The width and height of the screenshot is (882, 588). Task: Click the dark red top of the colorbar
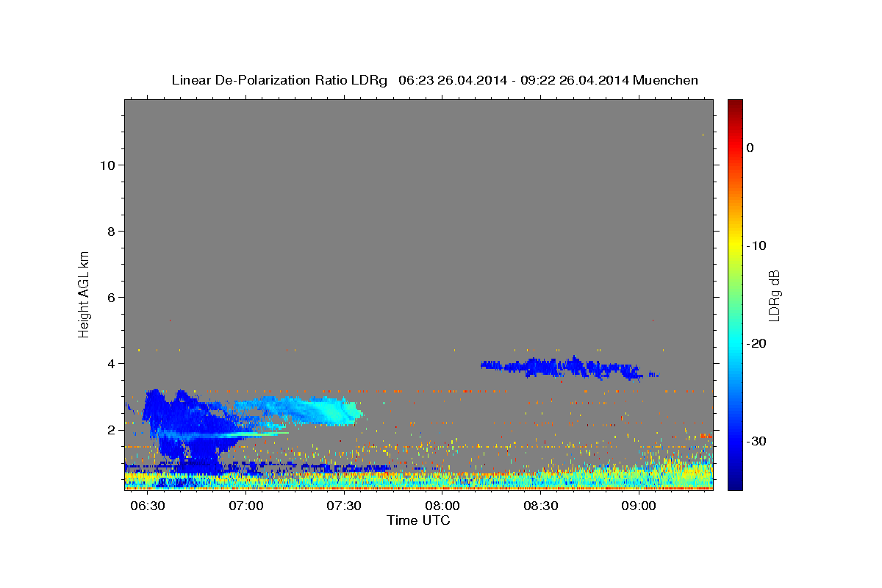735,104
